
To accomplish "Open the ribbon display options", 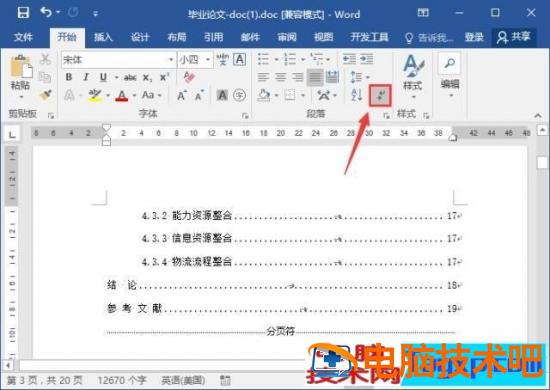I will pyautogui.click(x=423, y=13).
